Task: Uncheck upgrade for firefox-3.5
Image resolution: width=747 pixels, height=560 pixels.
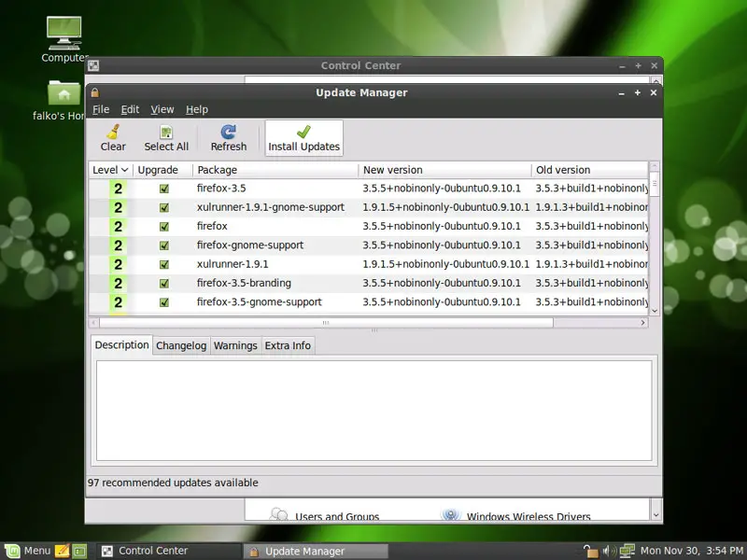Action: (x=164, y=189)
